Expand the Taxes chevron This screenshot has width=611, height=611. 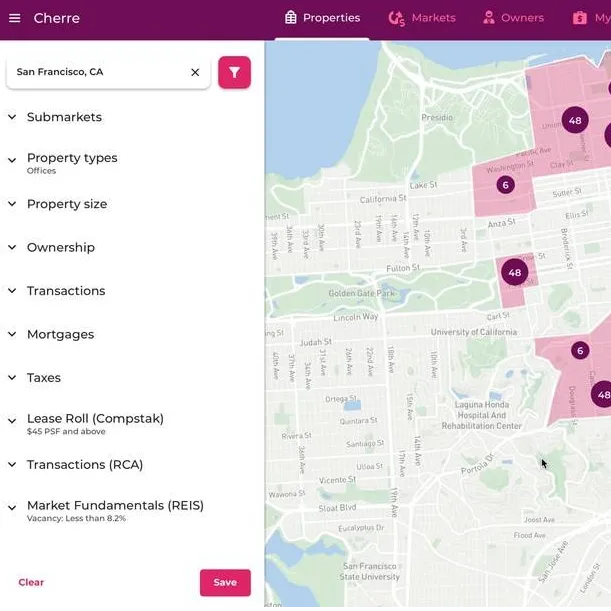[x=12, y=377]
